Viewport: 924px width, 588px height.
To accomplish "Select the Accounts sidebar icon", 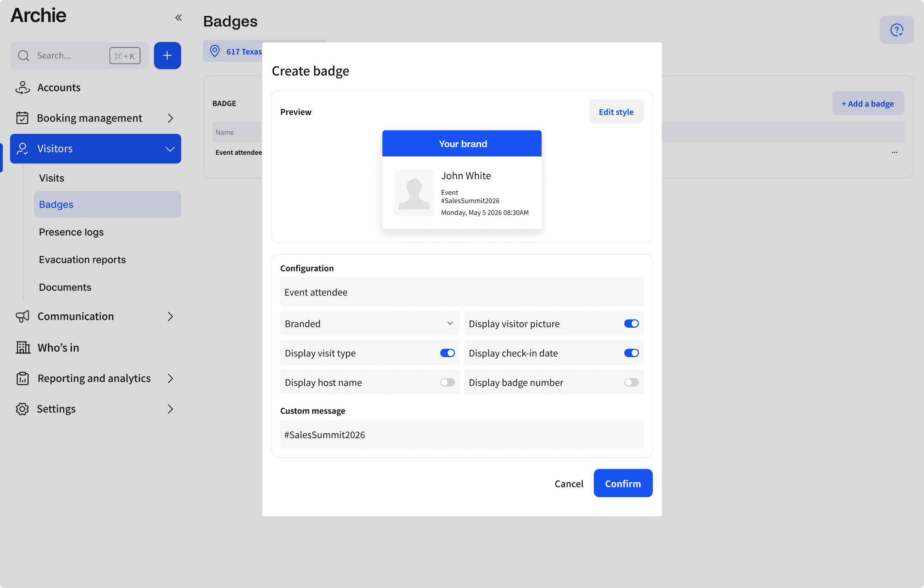I will (x=23, y=87).
